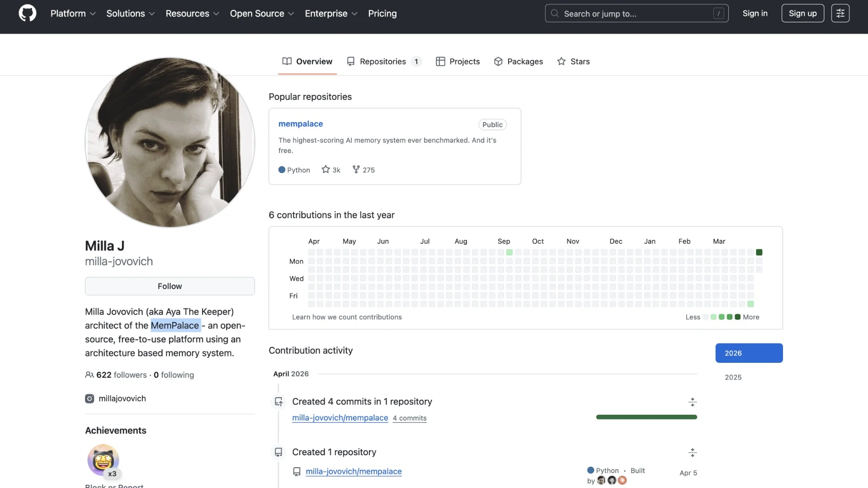Click the Milla J profile avatar

tap(170, 142)
